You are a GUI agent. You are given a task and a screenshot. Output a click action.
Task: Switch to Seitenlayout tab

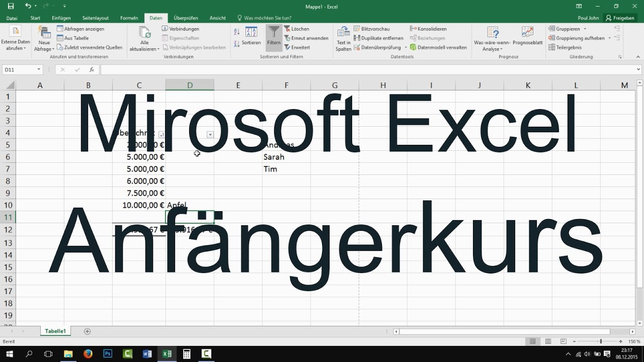pyautogui.click(x=96, y=18)
